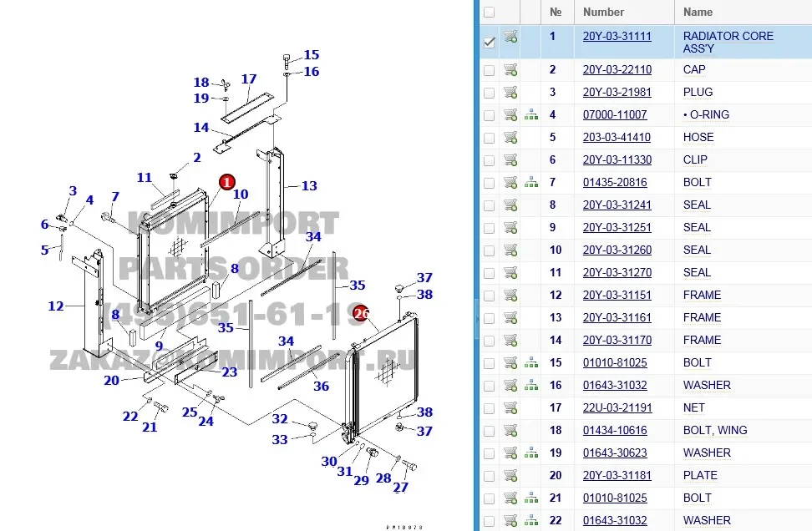The image size is (812, 531).
Task: Toggle select-all checkbox in table header
Action: [489, 12]
